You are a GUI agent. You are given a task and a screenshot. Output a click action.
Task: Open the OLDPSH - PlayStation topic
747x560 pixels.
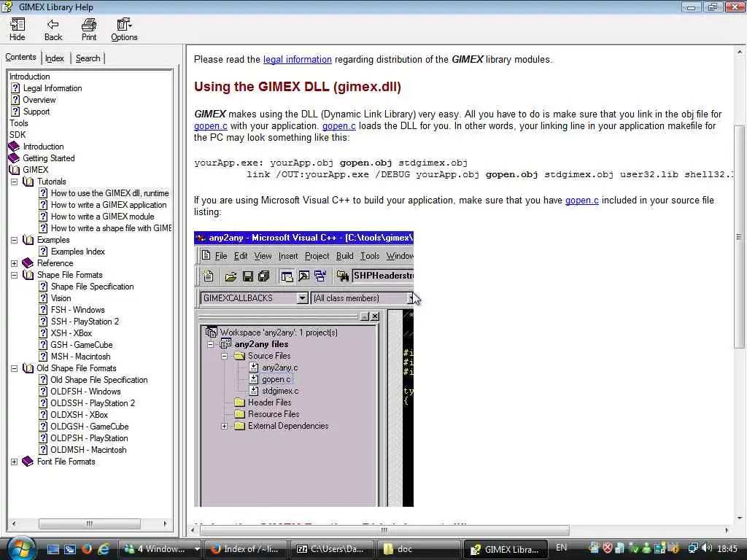pos(89,438)
